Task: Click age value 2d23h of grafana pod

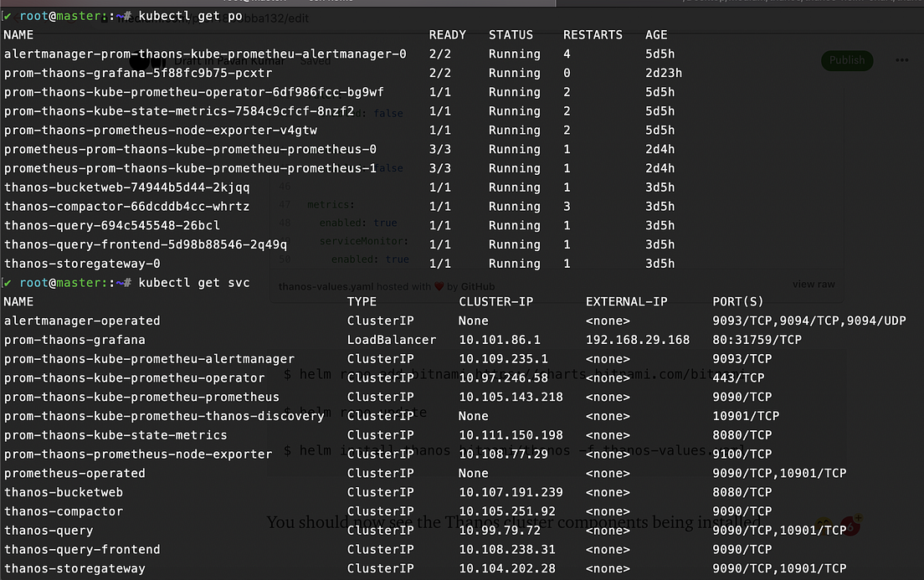Action: pos(664,73)
